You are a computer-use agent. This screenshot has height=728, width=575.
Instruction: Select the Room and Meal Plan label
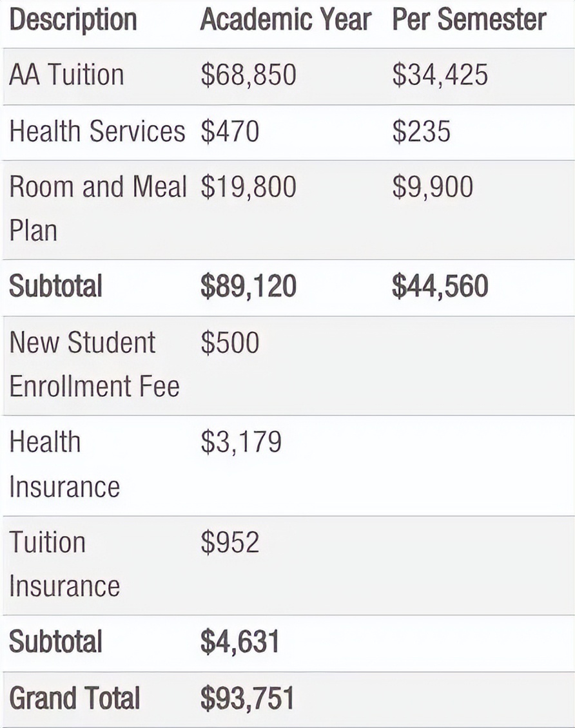coord(97,207)
